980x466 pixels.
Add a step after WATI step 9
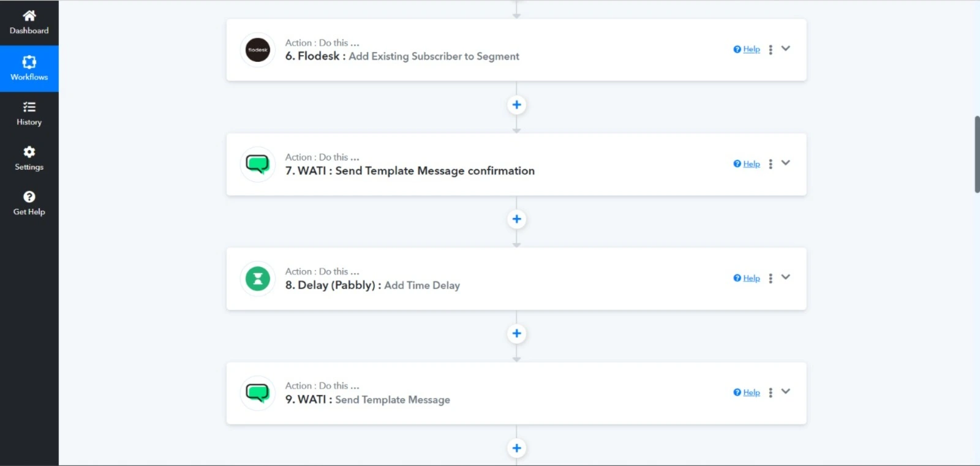tap(516, 448)
